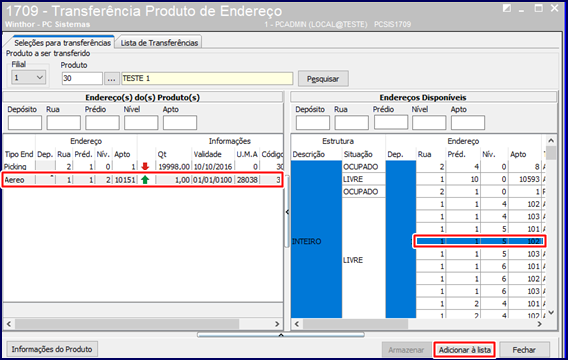Focus the Produto code field containing 30

tap(82, 79)
